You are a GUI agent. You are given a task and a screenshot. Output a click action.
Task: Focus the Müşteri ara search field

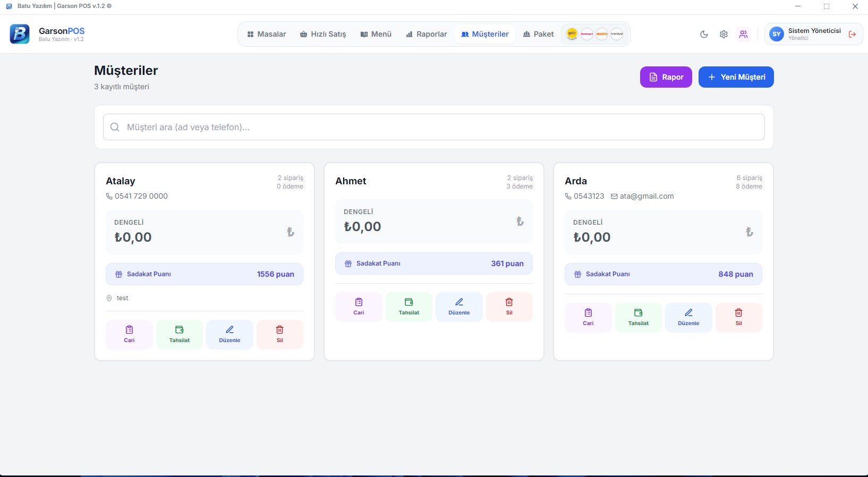(433, 127)
